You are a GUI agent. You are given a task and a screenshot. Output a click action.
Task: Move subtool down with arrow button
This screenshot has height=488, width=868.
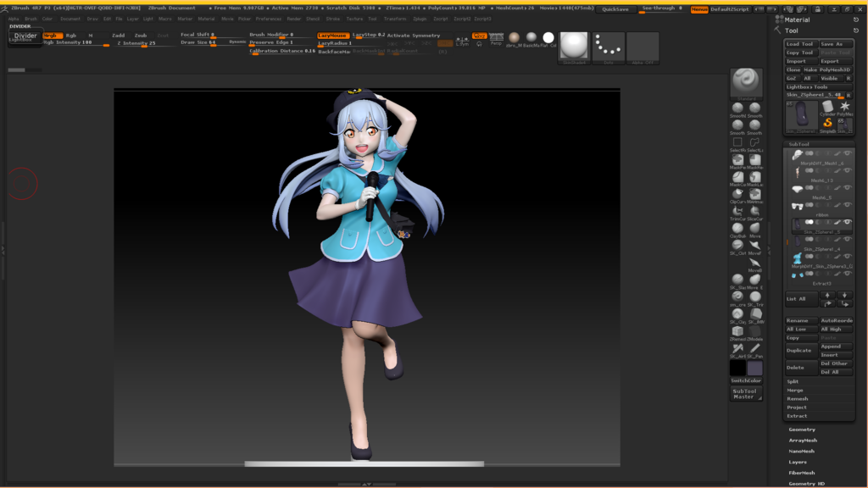[845, 295]
